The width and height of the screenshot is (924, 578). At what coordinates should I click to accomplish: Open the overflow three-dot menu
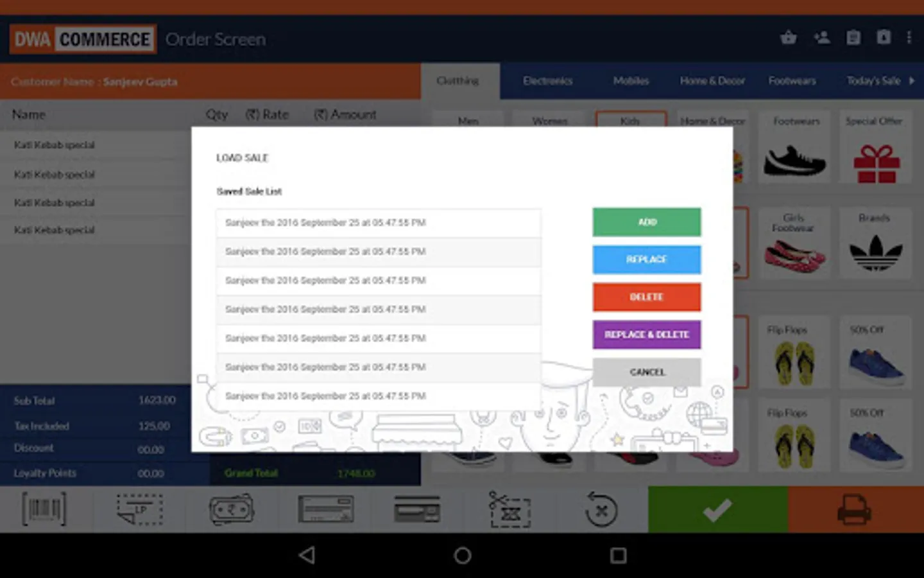tap(909, 37)
